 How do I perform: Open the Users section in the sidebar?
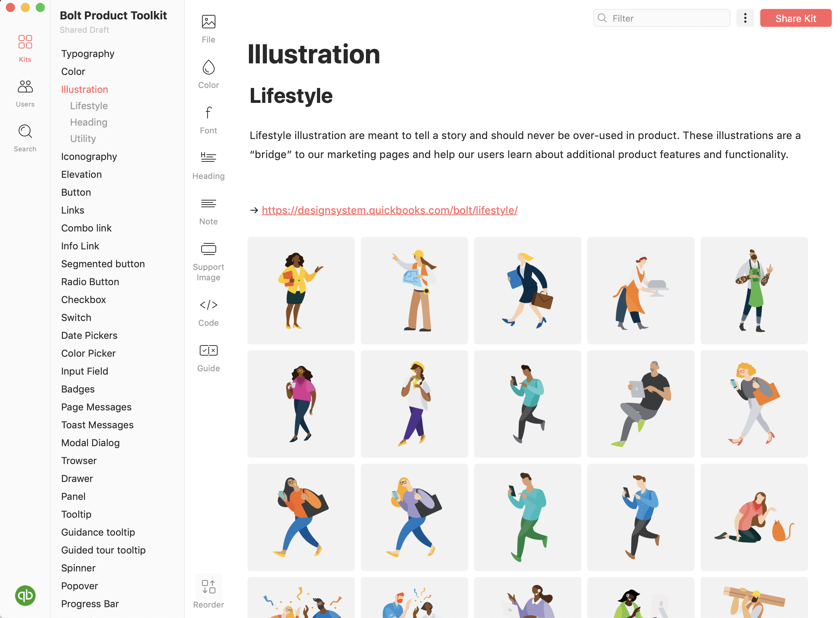tap(25, 94)
